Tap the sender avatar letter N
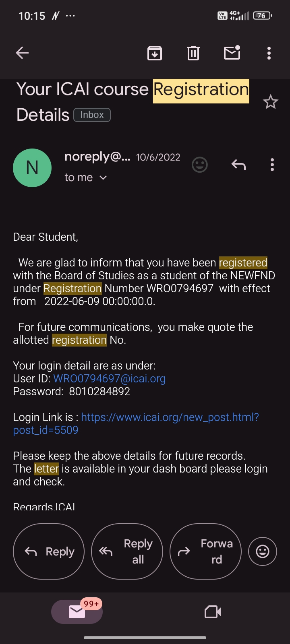290x644 pixels. coord(32,168)
